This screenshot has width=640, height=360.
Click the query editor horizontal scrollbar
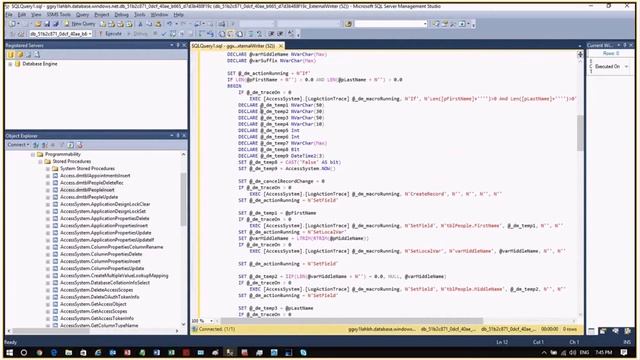tap(352, 321)
